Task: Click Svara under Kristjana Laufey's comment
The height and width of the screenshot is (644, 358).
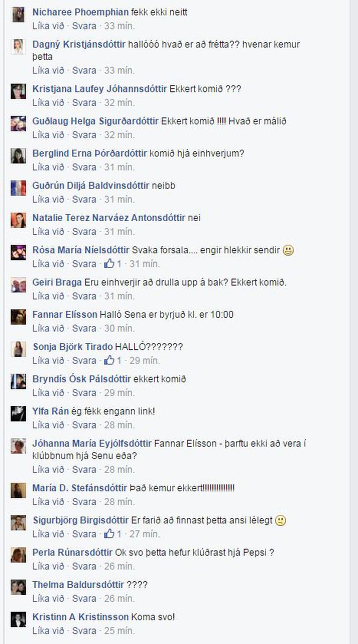Action: point(84,103)
